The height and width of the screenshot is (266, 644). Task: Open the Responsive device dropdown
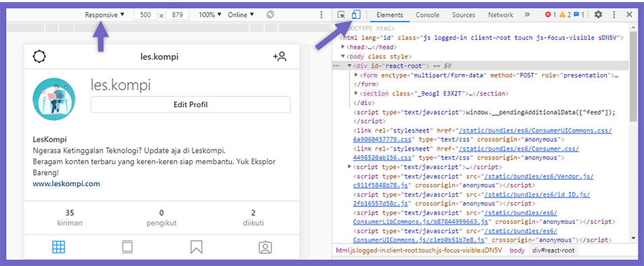104,15
